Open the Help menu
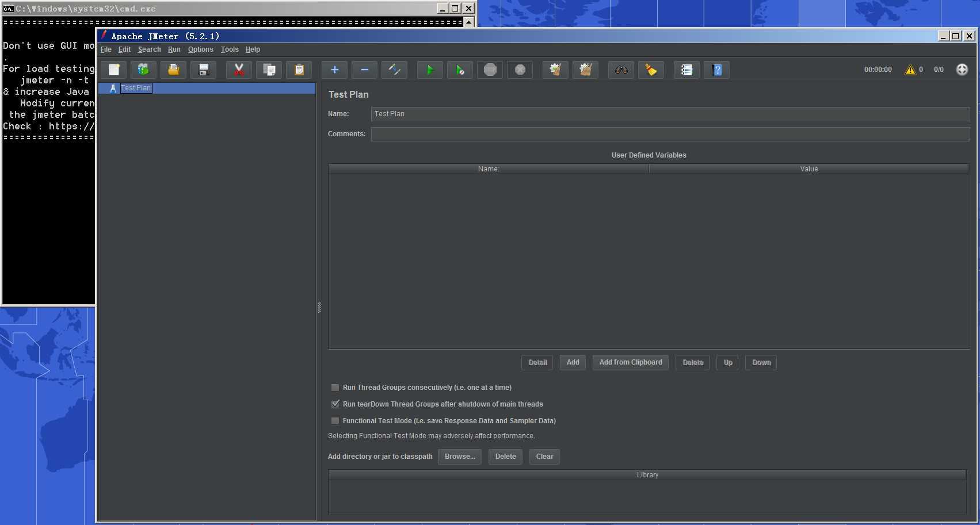 coord(253,49)
